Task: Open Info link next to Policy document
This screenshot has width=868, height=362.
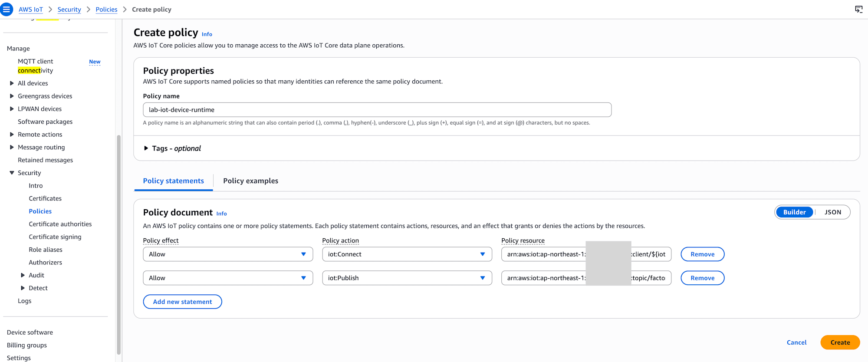Action: (222, 214)
